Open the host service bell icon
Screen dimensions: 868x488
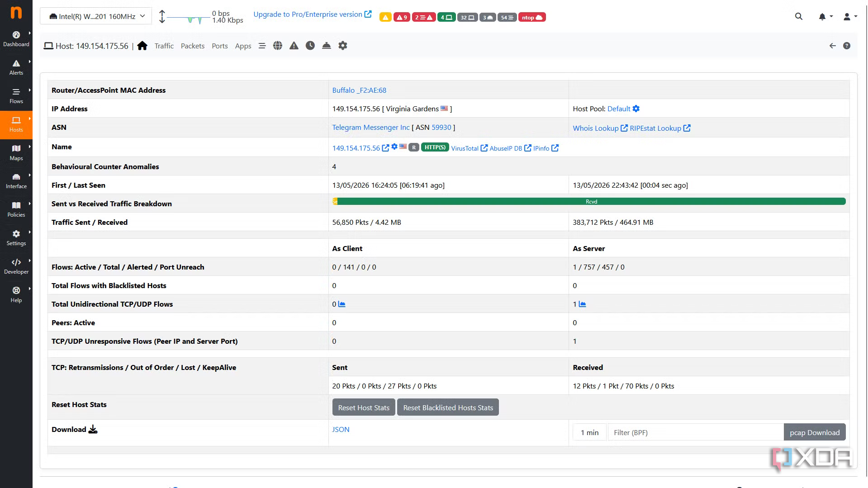click(x=327, y=46)
